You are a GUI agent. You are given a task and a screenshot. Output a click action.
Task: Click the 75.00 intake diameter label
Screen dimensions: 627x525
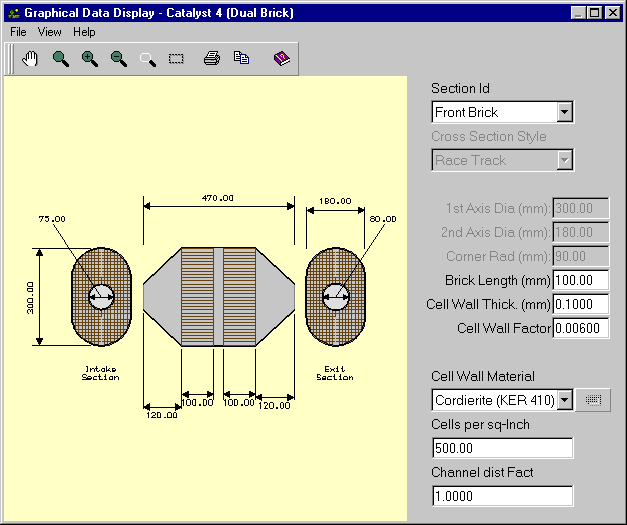click(52, 219)
